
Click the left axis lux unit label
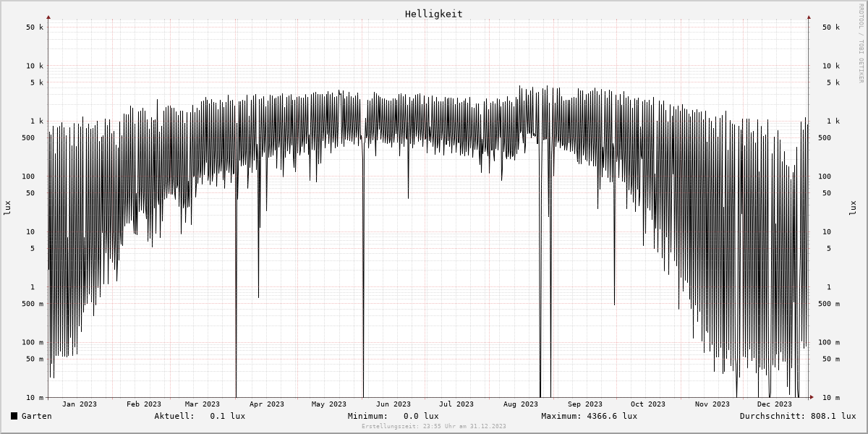7,208
